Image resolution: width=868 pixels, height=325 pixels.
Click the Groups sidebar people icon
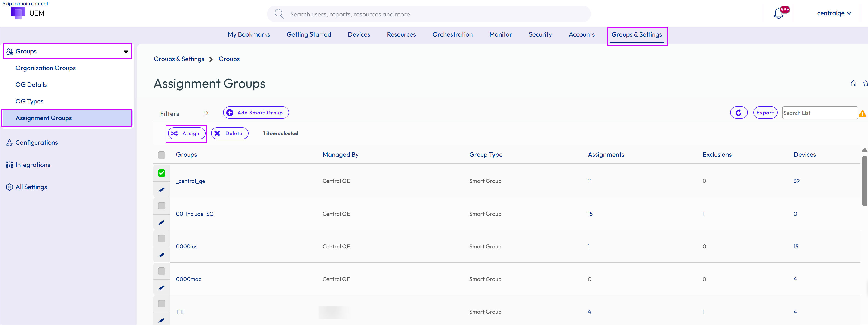tap(9, 51)
